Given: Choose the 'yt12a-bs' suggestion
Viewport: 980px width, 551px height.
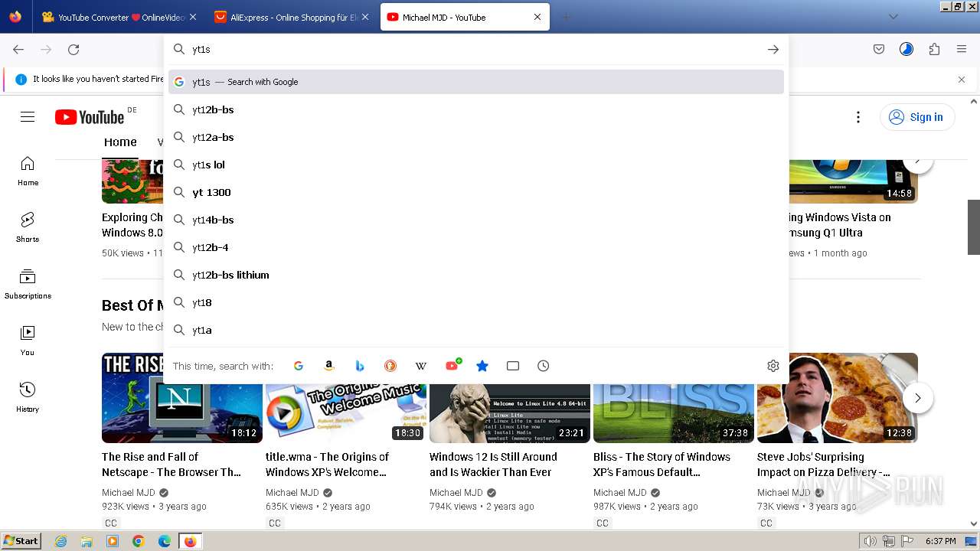Looking at the screenshot, I should [x=476, y=137].
